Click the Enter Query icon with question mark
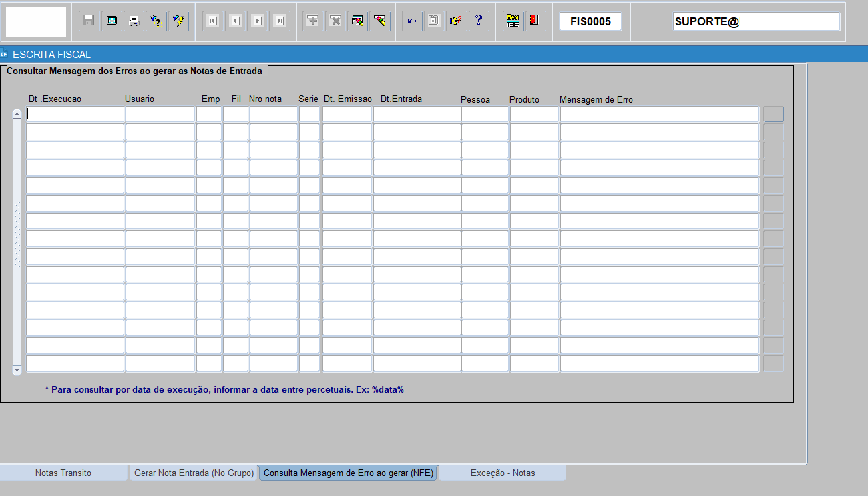The image size is (868, 496). coord(156,21)
